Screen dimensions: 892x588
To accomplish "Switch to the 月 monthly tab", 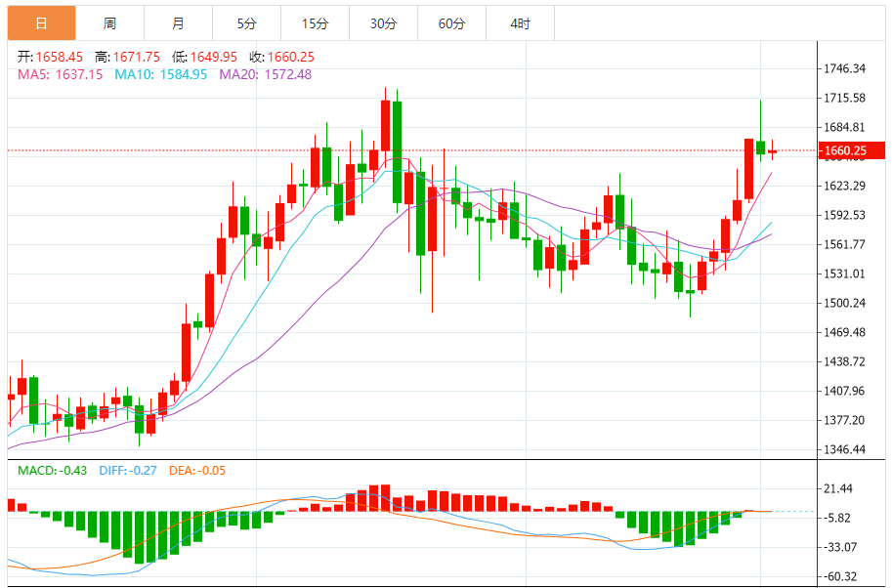I will click(178, 23).
